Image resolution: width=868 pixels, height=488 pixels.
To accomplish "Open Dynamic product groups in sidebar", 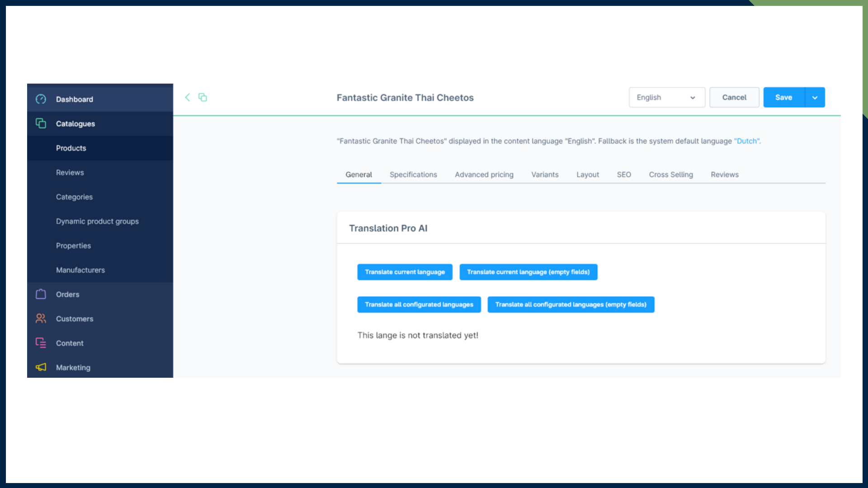I will pyautogui.click(x=97, y=221).
